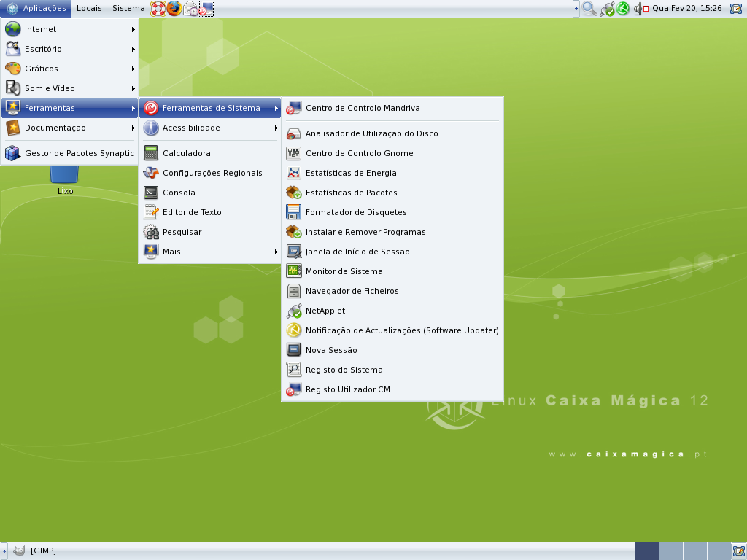The image size is (747, 560).
Task: Open Instalar e Remover Programas
Action: pos(392,232)
